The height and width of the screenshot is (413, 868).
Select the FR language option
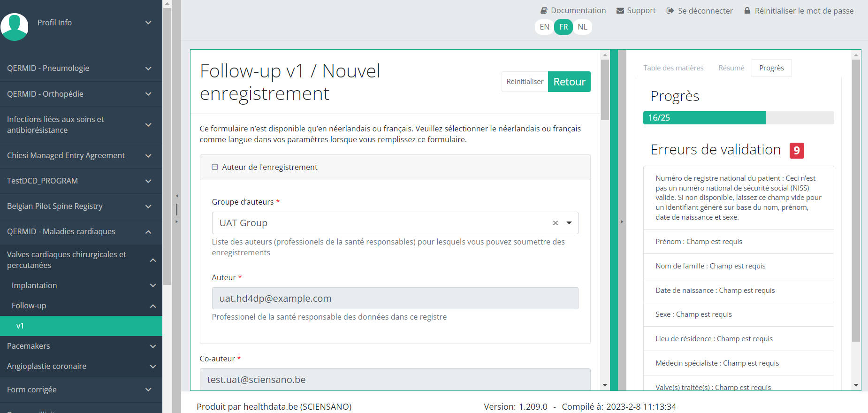pyautogui.click(x=563, y=27)
